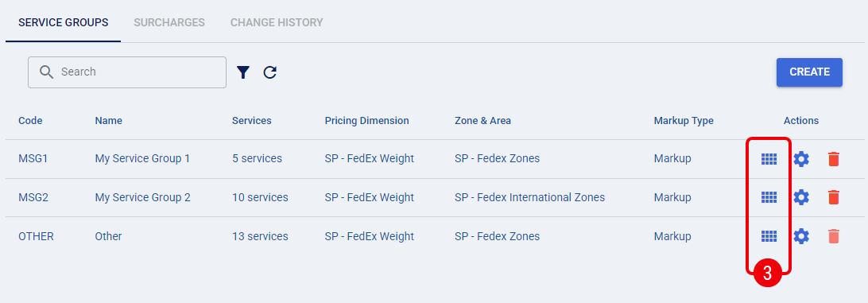Select the Service Groups tab
868x303 pixels.
coord(63,23)
